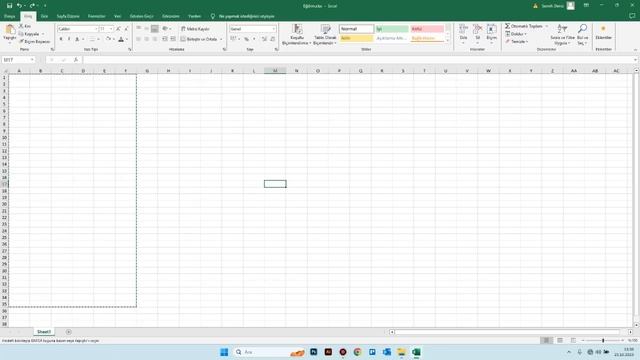640x360 pixels.
Task: Add a new sheet
Action: pyautogui.click(x=69, y=332)
